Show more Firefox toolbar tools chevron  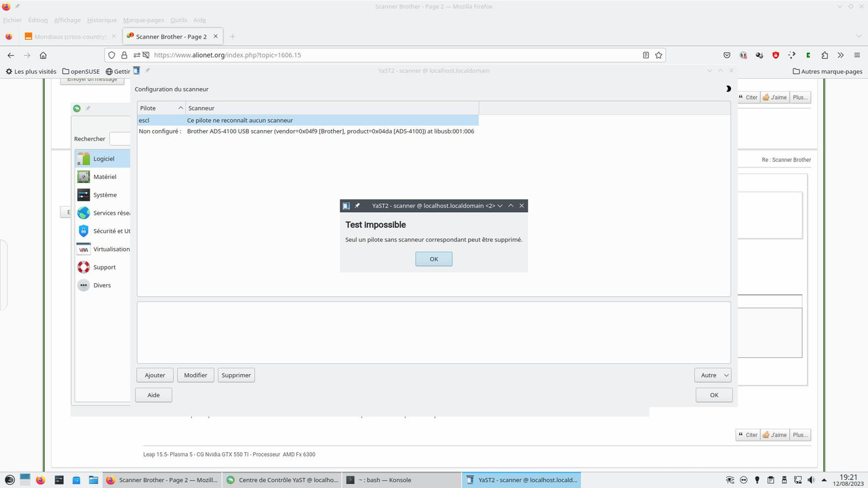click(x=841, y=55)
